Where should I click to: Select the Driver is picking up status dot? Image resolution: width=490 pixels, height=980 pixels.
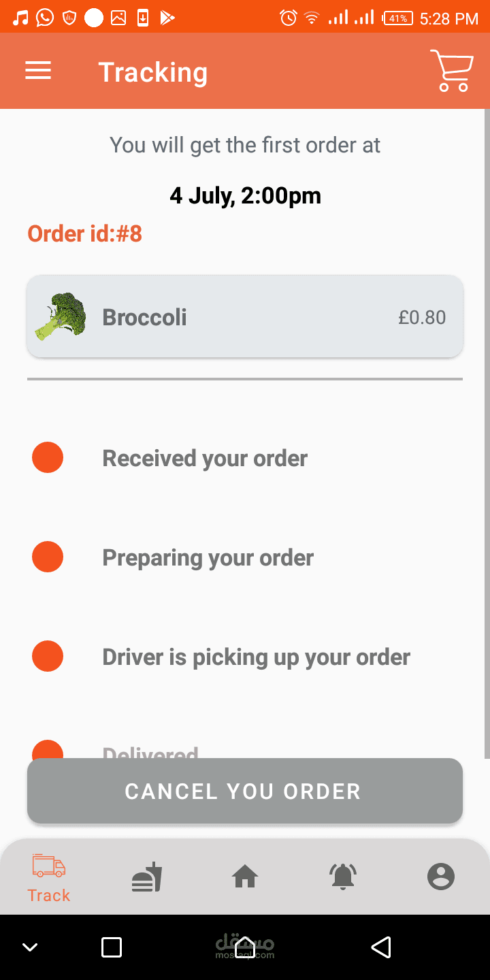click(x=48, y=657)
